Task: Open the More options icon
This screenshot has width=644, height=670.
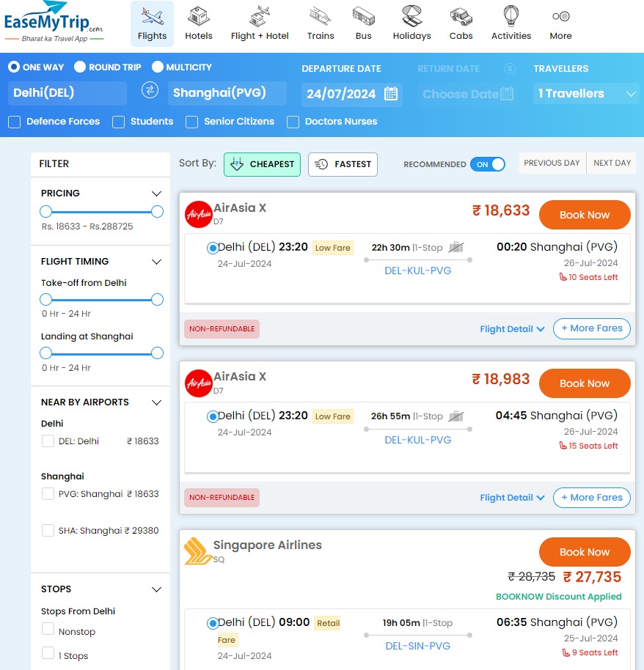Action: click(560, 17)
